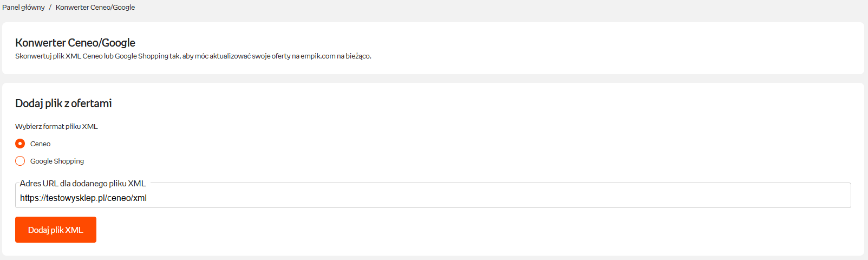Click the Dodaj plik z ofertami heading
Image resolution: width=868 pixels, height=260 pixels.
point(63,103)
